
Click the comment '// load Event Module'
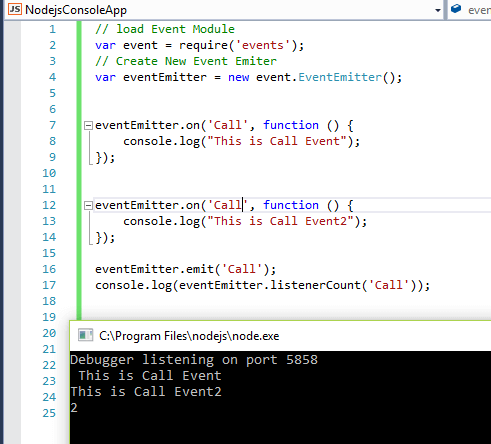pos(165,29)
